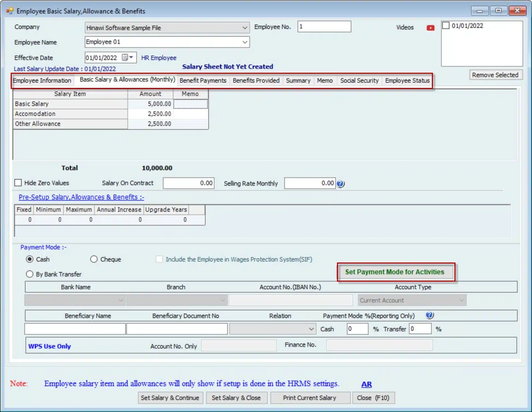Open the Videos YouTube icon
The width and height of the screenshot is (532, 412).
point(430,28)
